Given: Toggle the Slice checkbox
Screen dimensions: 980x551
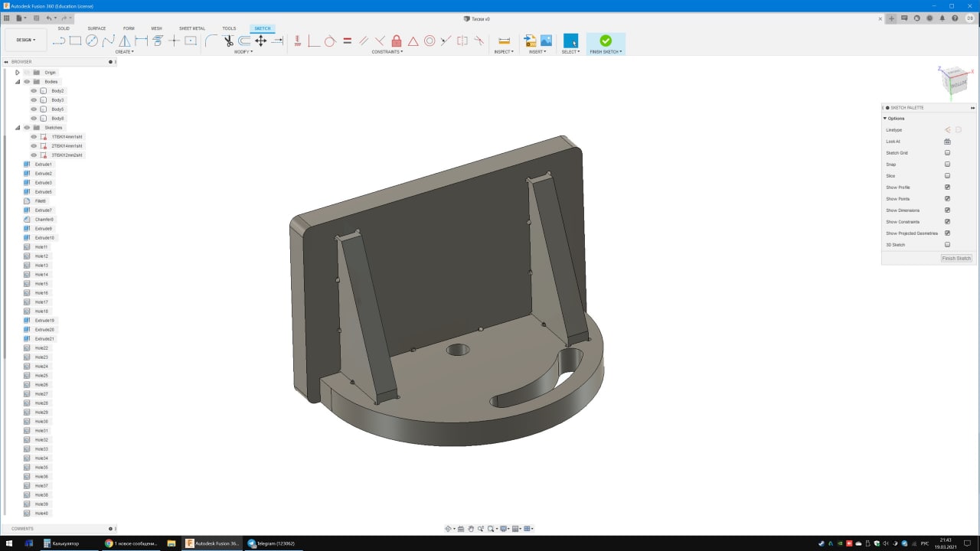Looking at the screenshot, I should coord(947,176).
